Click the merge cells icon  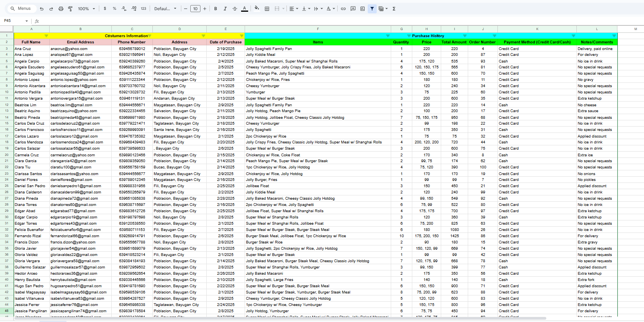tap(277, 9)
